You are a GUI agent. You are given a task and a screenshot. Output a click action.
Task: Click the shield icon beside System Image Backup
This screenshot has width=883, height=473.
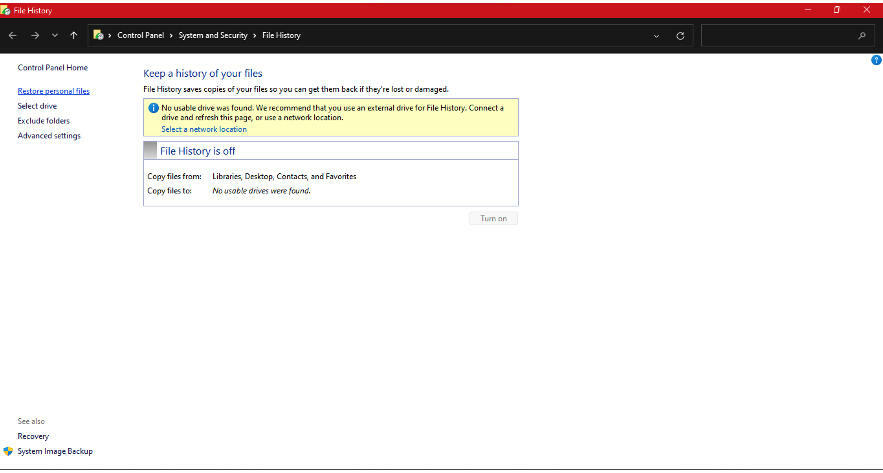[x=8, y=452]
